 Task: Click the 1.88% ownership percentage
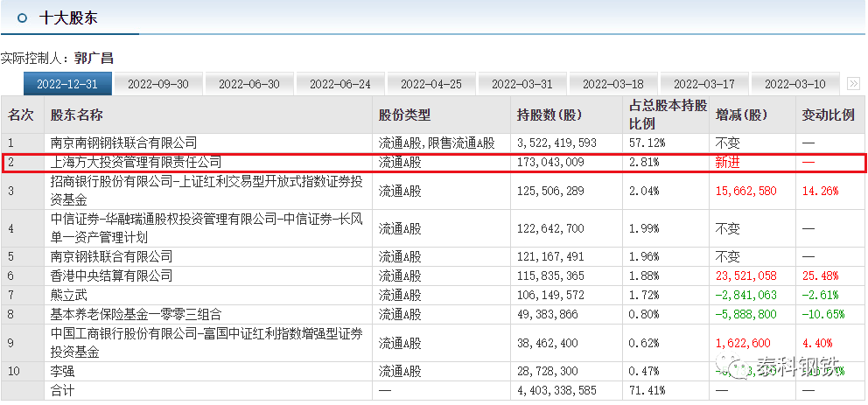click(x=644, y=276)
